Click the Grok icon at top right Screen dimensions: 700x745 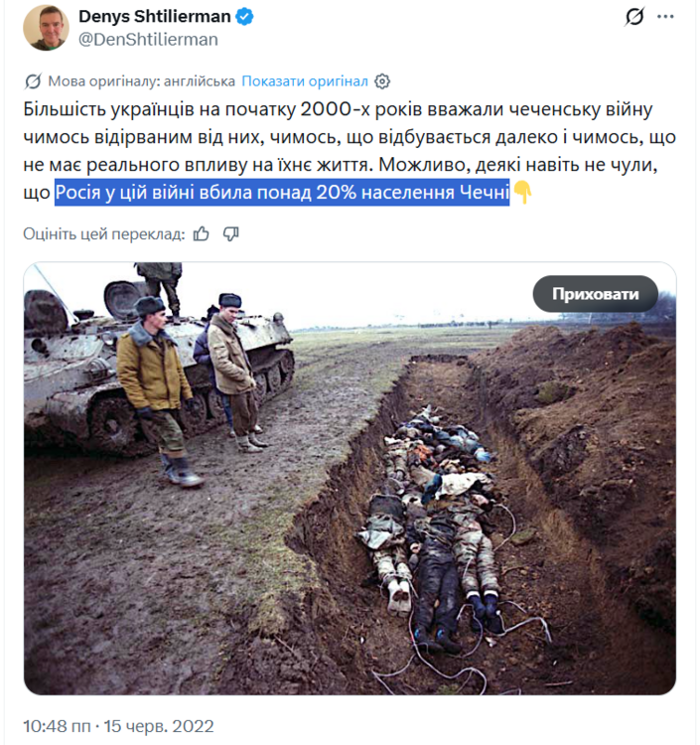tap(634, 17)
